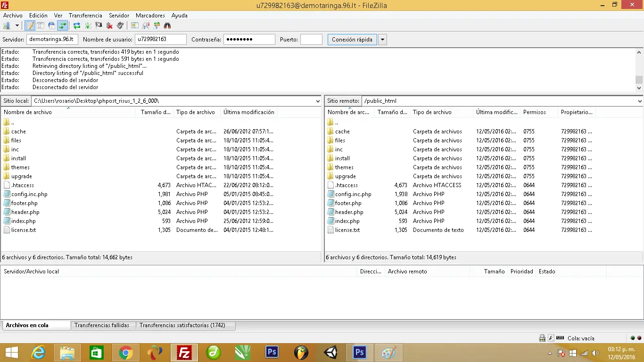Select .htaccess file icon in local pane
This screenshot has height=362, width=644.
(x=7, y=185)
